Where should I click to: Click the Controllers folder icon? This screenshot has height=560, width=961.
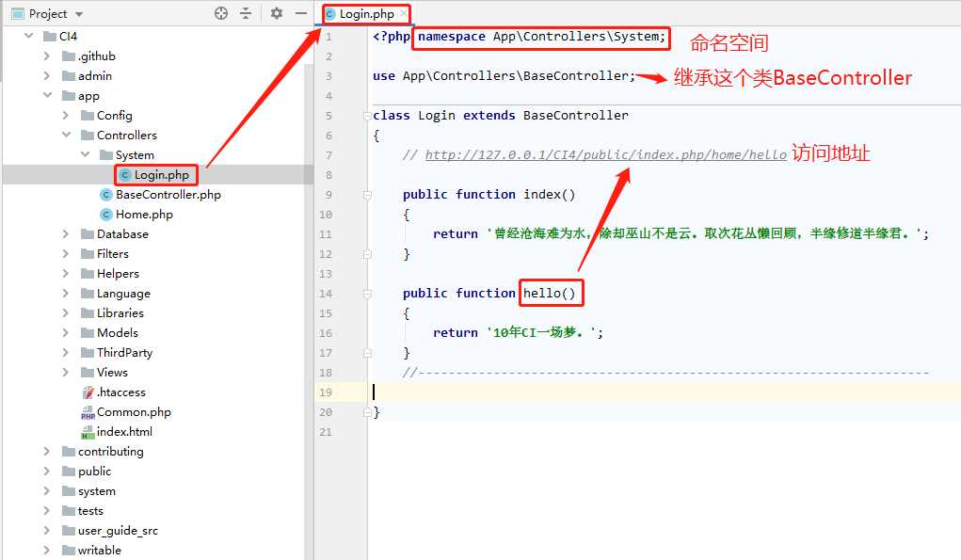[x=88, y=135]
